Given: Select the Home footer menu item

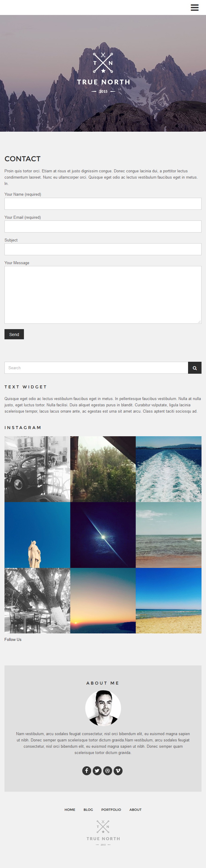Looking at the screenshot, I should point(70,810).
